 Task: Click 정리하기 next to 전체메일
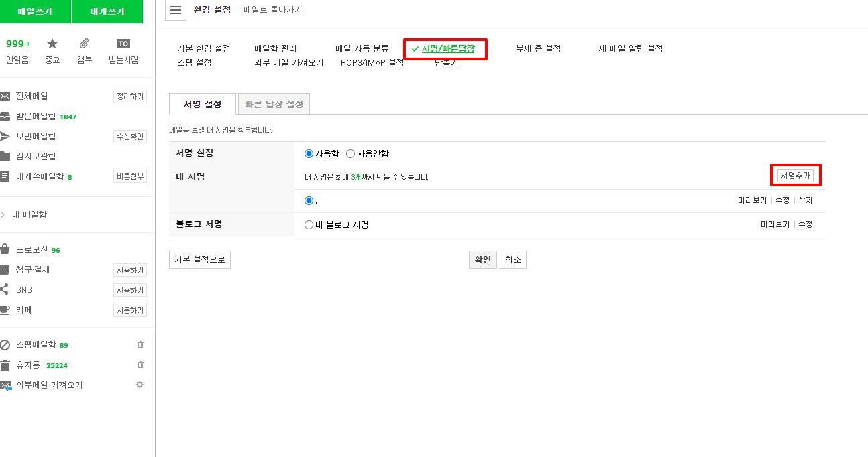point(130,96)
